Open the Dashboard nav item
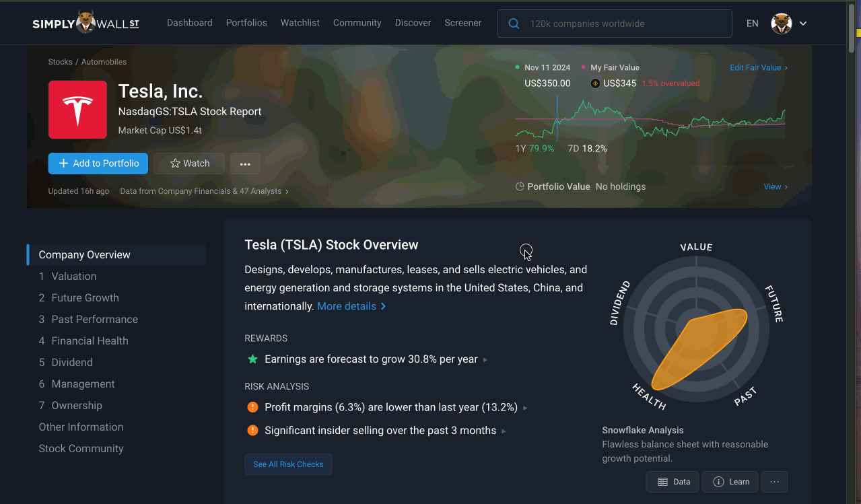861x504 pixels. [189, 23]
